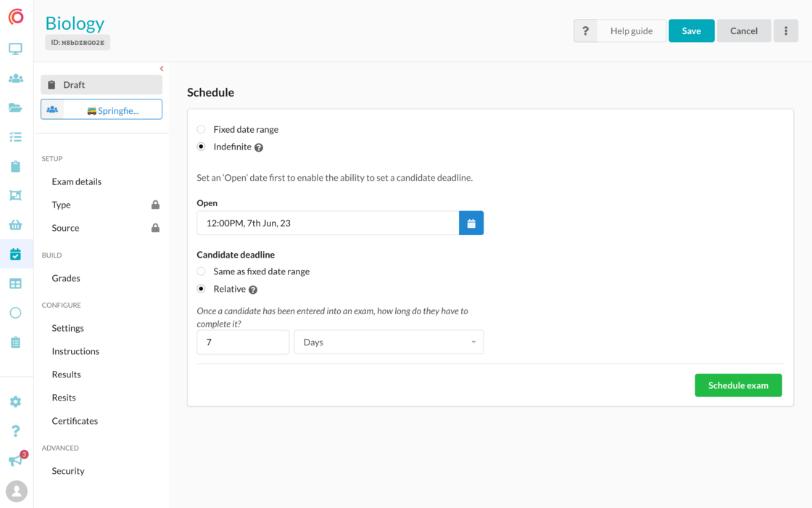The image size is (812, 508).
Task: Click the Schedule exam button
Action: coord(738,385)
